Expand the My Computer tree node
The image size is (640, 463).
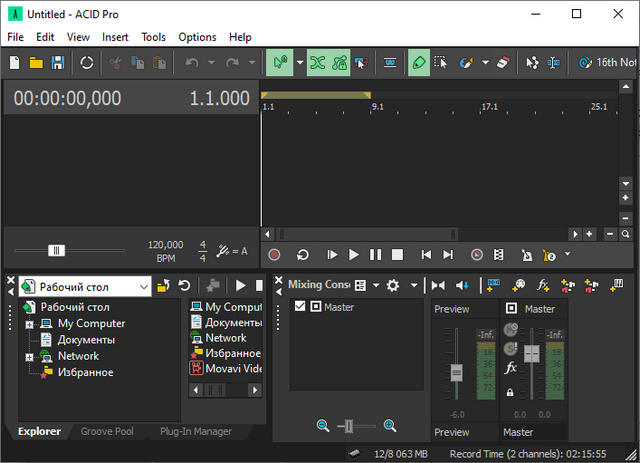[30, 324]
